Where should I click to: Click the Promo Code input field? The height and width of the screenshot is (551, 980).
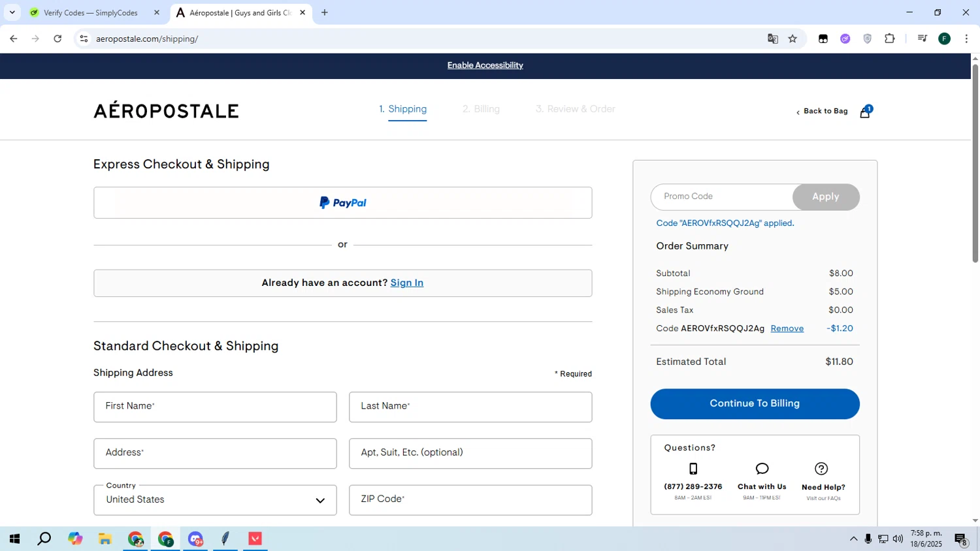[x=723, y=197]
